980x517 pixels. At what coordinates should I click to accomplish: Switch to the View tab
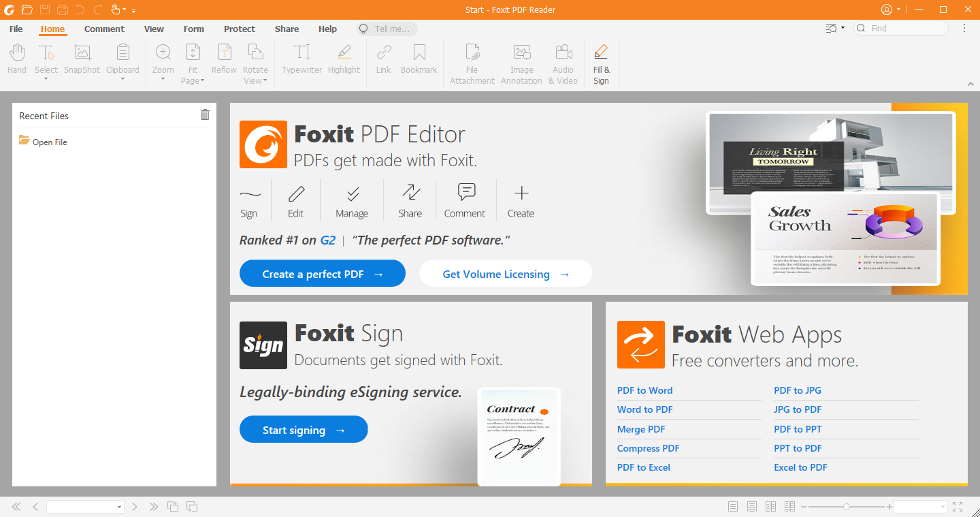(x=154, y=29)
